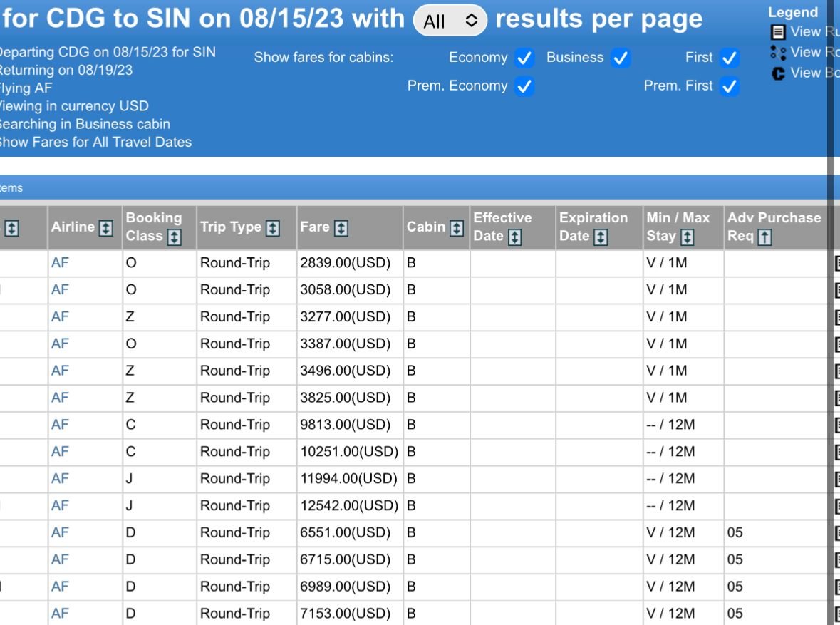Viewport: 840px width, 625px height.
Task: Sort results by Trip Type icon
Action: click(x=272, y=228)
